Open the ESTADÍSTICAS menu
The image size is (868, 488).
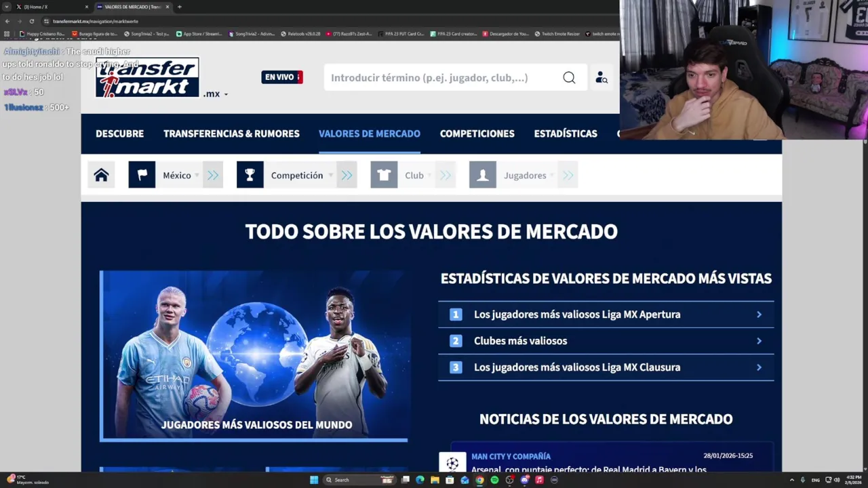point(566,134)
